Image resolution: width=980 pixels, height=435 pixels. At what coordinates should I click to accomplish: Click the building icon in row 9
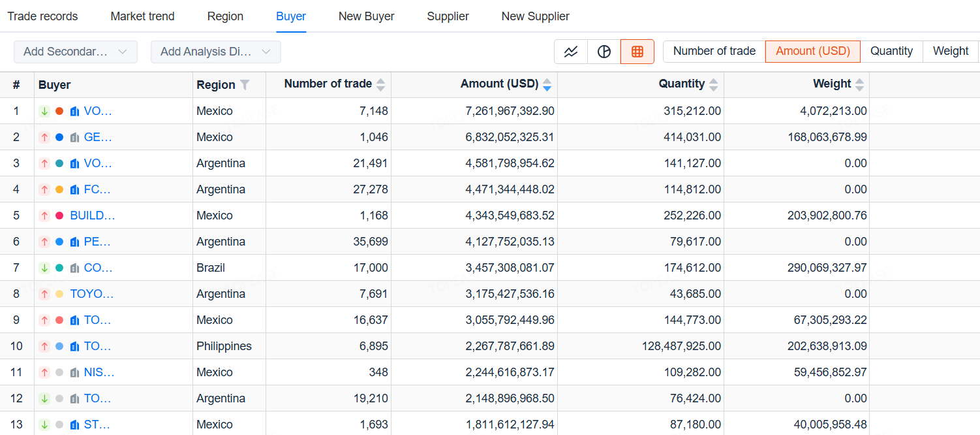coord(74,320)
